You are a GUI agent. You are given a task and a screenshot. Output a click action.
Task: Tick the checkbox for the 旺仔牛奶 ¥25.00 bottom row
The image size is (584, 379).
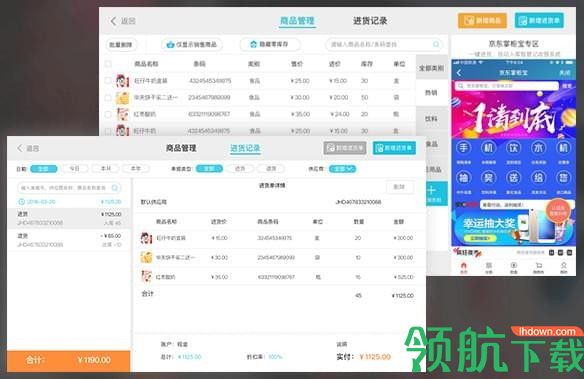(108, 131)
